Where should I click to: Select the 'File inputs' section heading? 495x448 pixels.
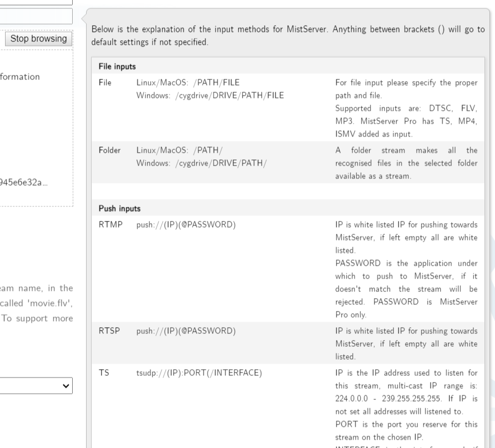pos(117,67)
